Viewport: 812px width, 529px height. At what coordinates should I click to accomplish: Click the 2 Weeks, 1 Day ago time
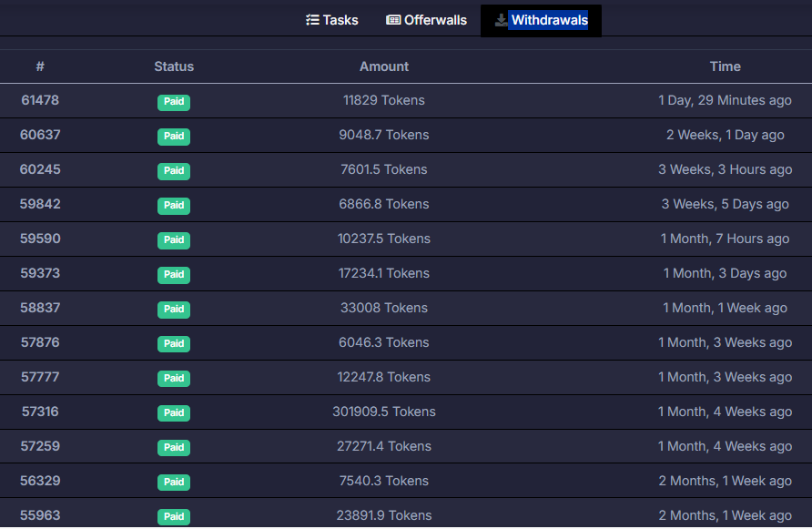(725, 135)
